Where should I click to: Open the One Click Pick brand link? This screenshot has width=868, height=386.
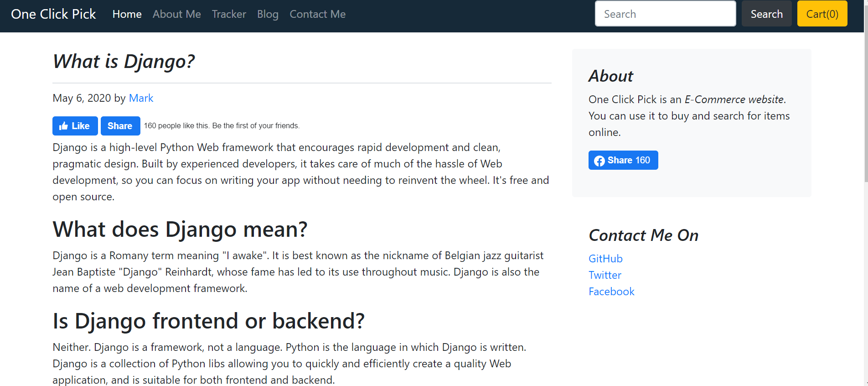tap(53, 14)
